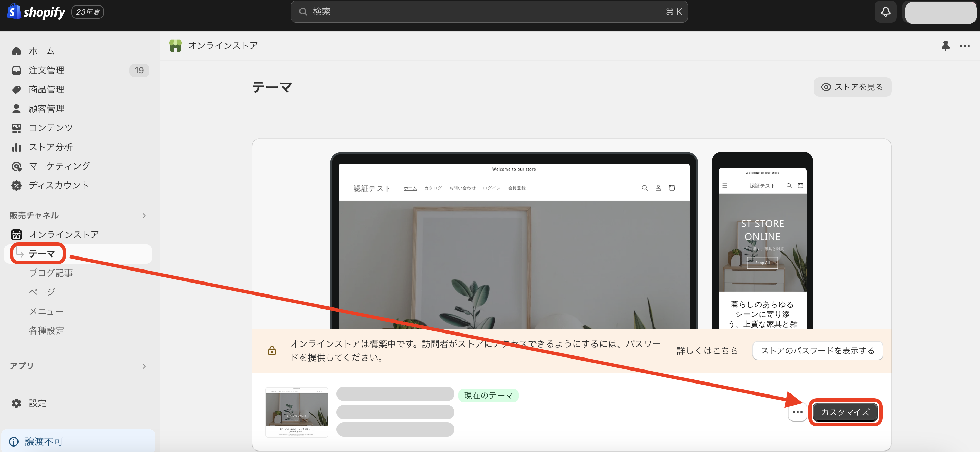
Task: Open ディスカウント (Discounts) in the sidebar
Action: point(59,185)
